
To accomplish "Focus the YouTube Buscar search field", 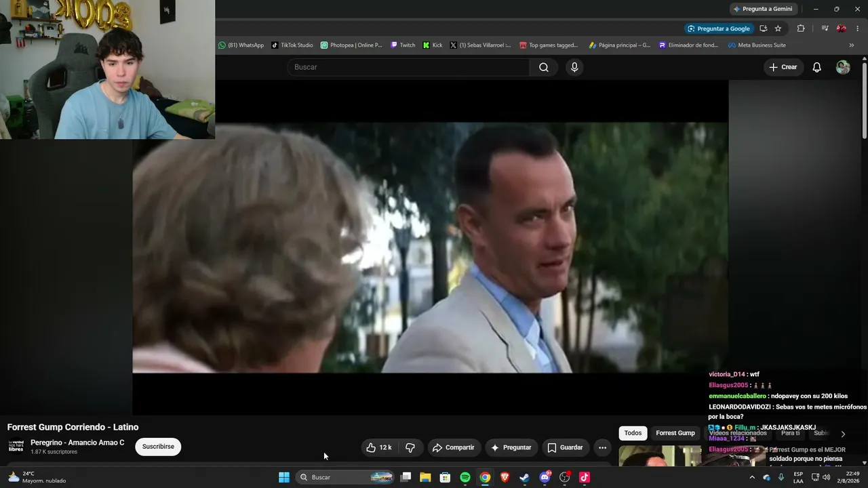I will point(408,67).
